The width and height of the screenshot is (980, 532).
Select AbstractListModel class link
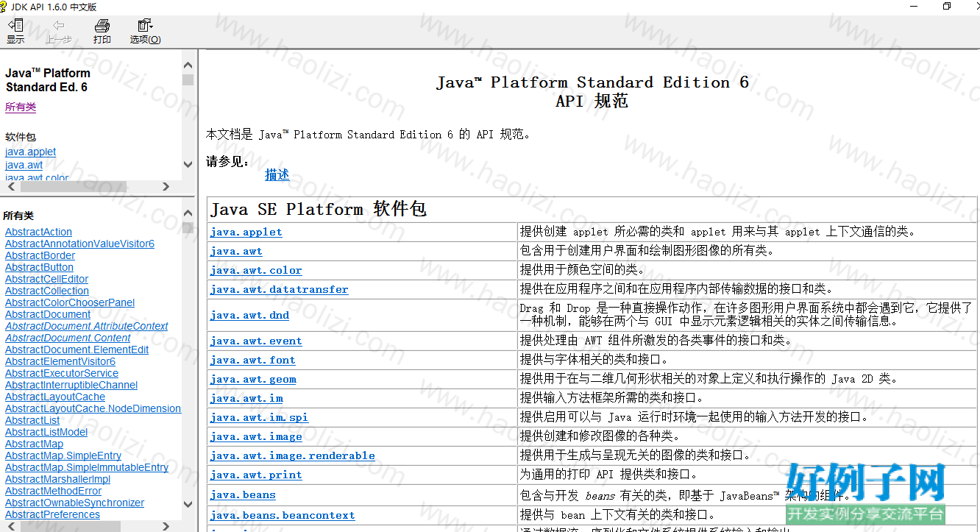tap(46, 432)
